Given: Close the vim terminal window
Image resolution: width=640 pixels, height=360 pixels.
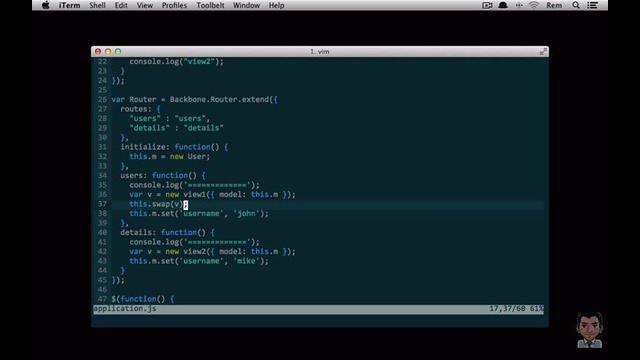Looking at the screenshot, I should tap(98, 51).
